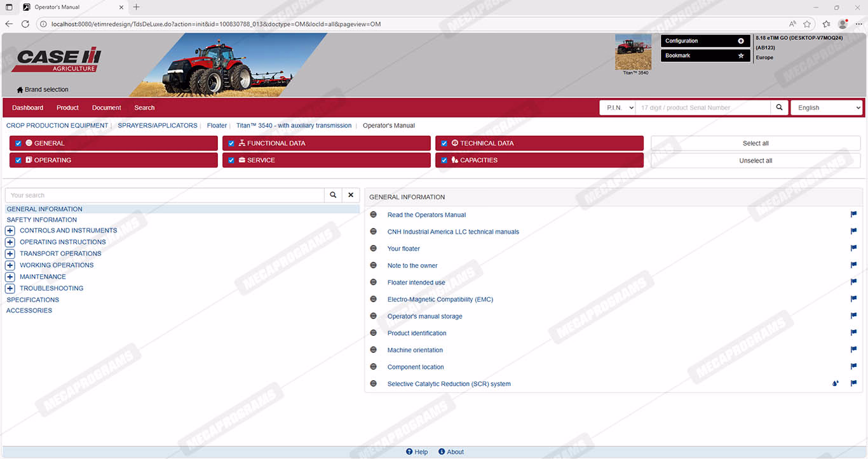Click the browser favorites star icon
Viewport: 868px width, 459px height.
point(807,24)
